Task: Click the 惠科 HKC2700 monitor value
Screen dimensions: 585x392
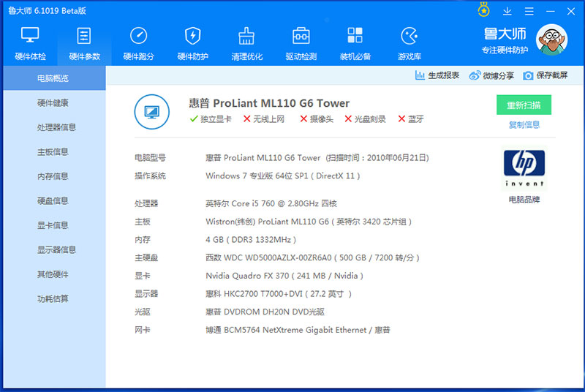Action: click(279, 294)
